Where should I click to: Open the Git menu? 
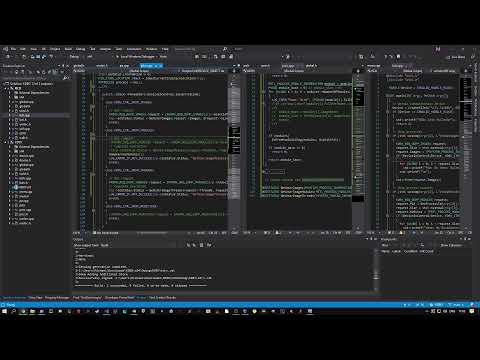tap(43, 49)
